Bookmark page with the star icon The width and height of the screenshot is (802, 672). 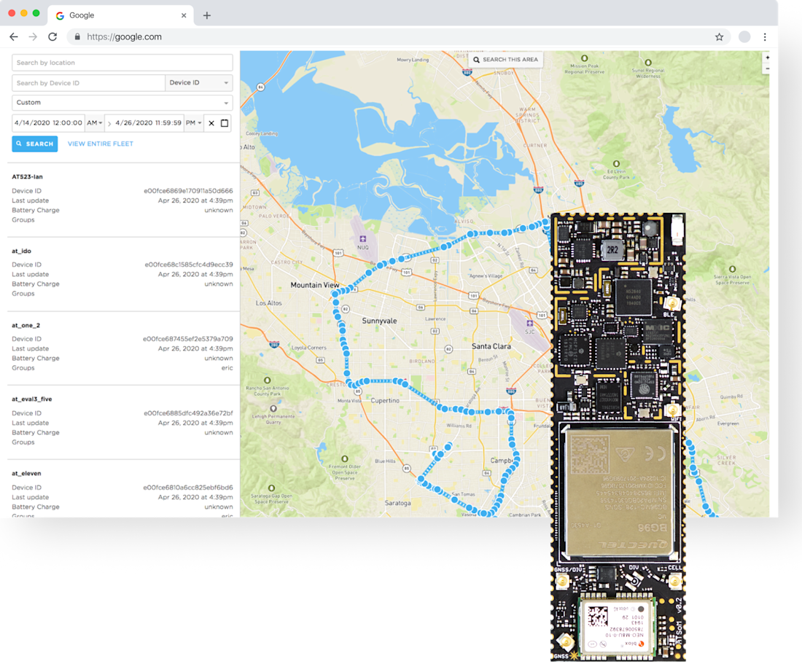click(x=719, y=37)
